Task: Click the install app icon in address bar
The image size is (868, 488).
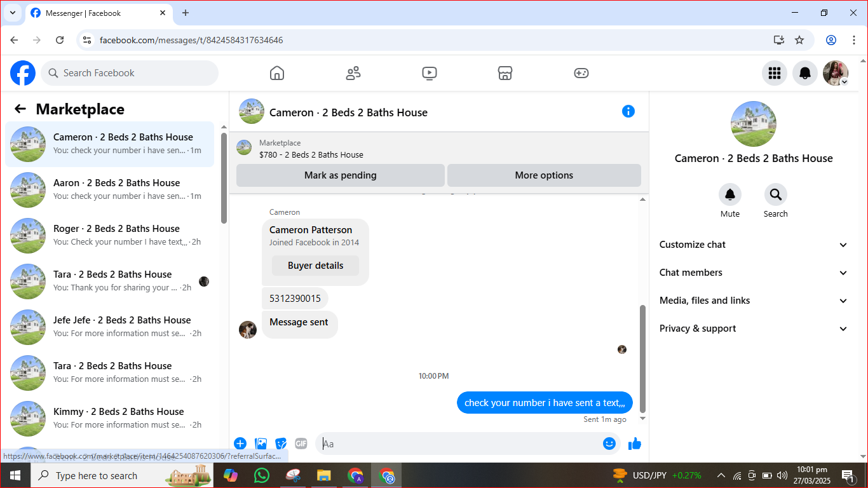Action: (779, 40)
